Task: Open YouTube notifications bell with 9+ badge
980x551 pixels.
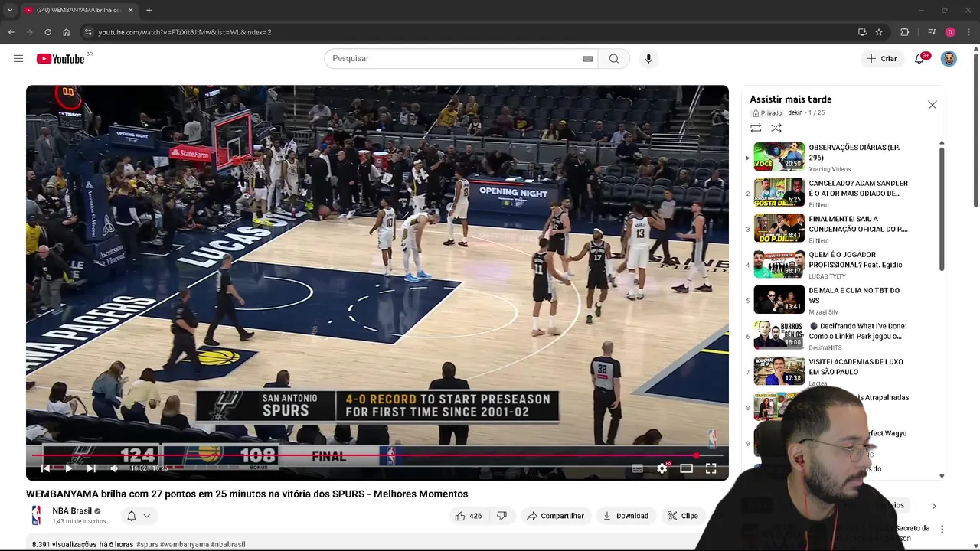Action: tap(920, 59)
